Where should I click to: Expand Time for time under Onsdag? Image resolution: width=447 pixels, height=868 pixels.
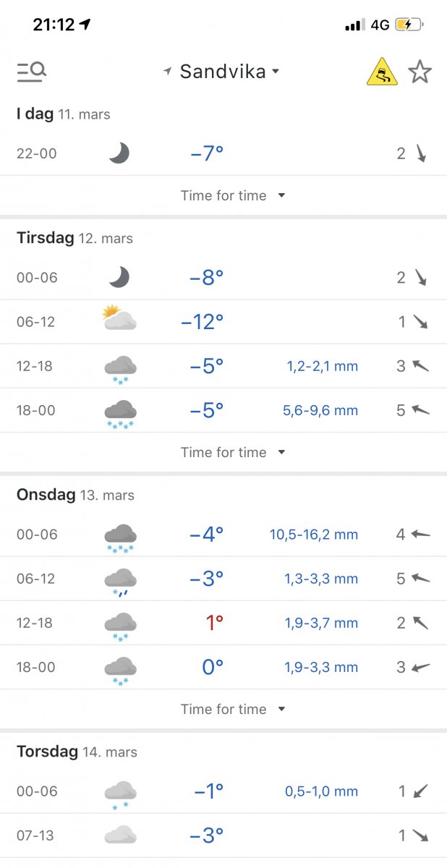[232, 709]
